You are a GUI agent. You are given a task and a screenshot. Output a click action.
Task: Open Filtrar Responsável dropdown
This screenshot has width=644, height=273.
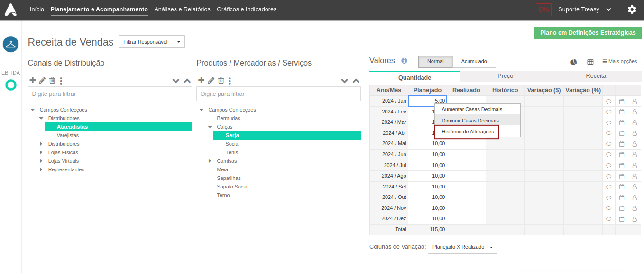coord(152,42)
